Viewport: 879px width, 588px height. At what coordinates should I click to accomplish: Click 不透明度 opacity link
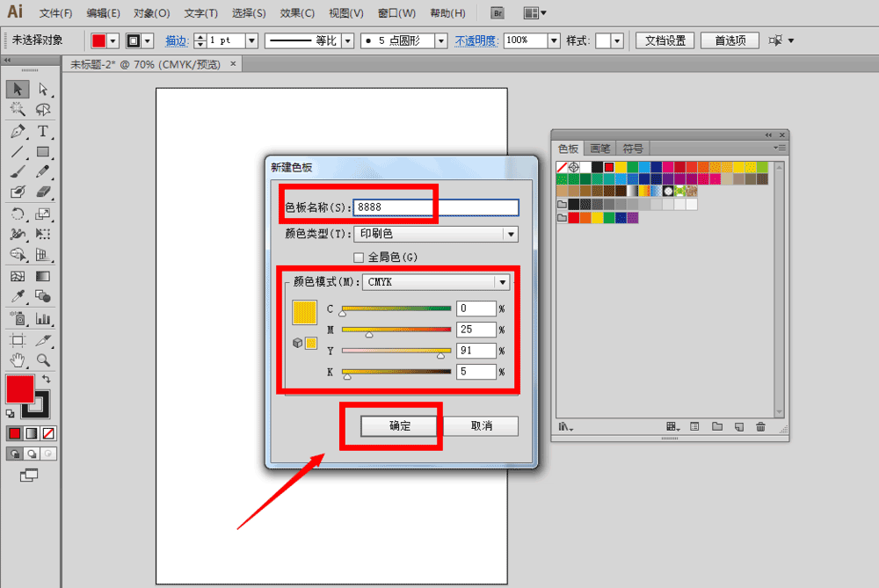coord(476,40)
